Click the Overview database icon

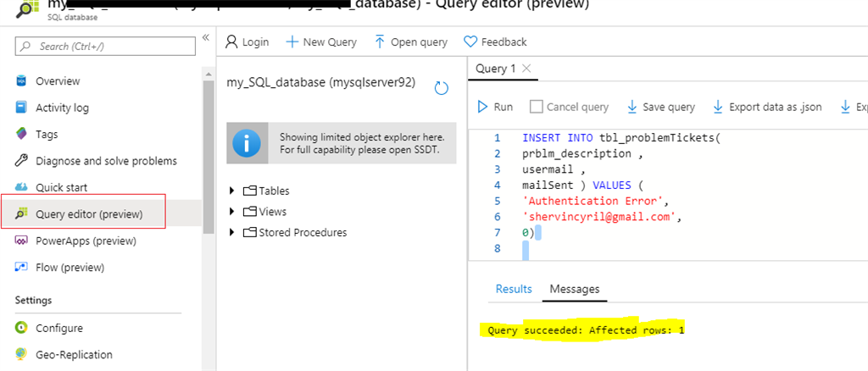[21, 80]
